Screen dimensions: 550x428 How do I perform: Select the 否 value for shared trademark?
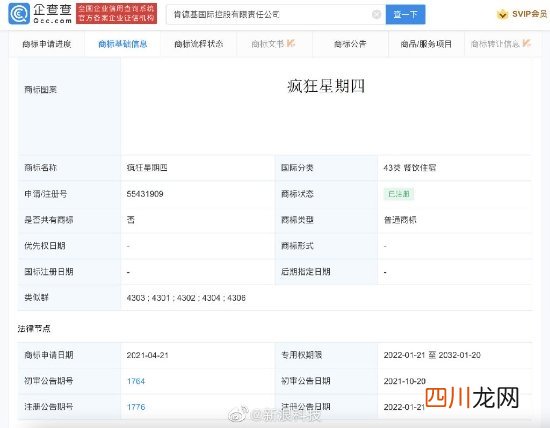coord(130,220)
